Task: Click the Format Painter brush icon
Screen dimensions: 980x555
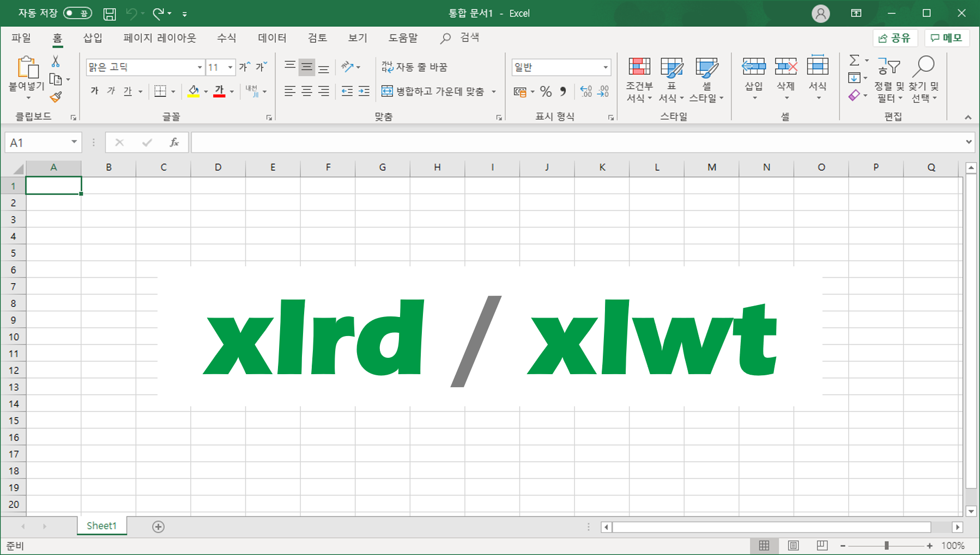Action: tap(56, 97)
